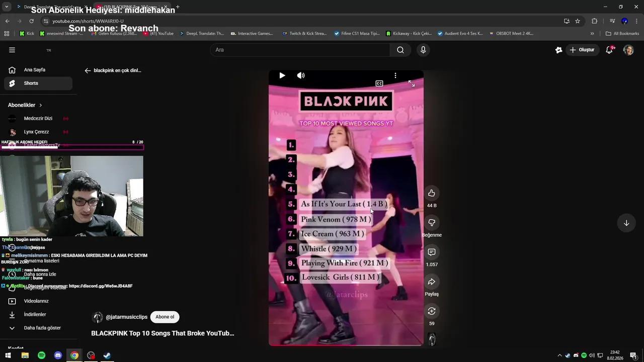Reload the page
The image size is (644, 362).
[x=31, y=21]
